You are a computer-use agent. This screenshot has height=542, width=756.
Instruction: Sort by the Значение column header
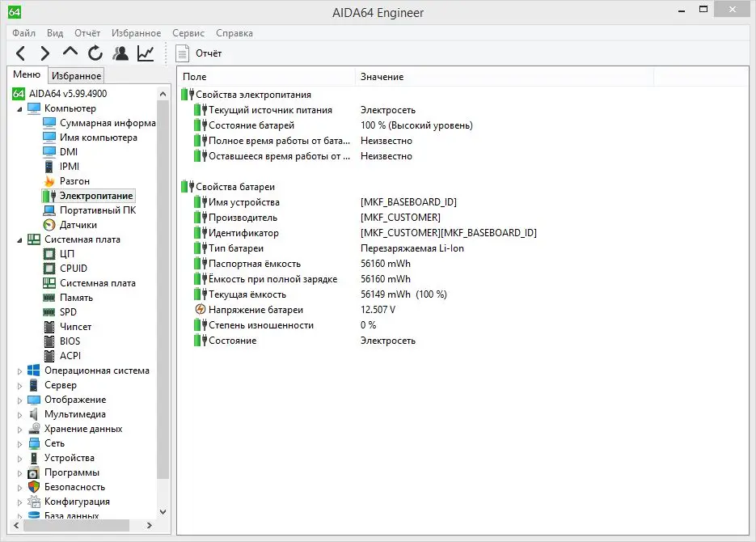(505, 77)
